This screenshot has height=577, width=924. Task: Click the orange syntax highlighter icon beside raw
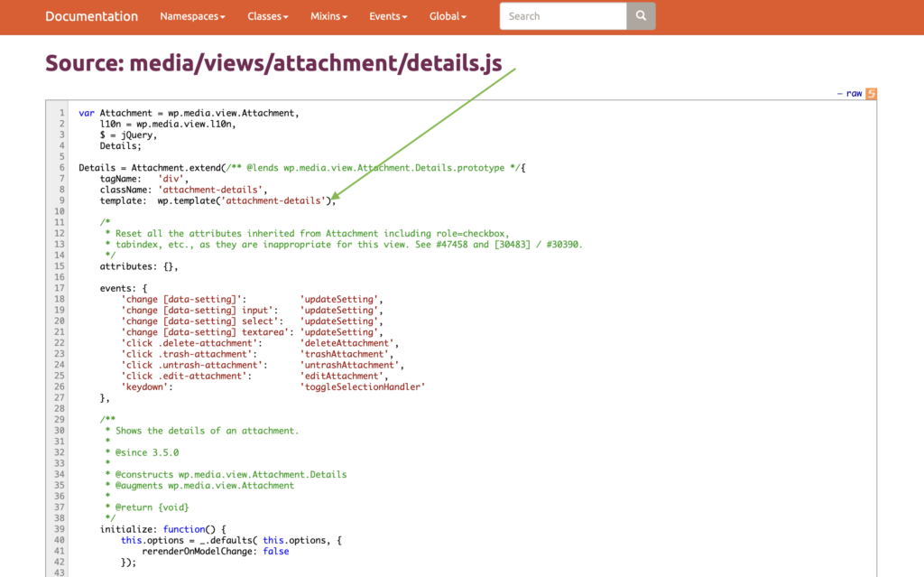click(871, 94)
